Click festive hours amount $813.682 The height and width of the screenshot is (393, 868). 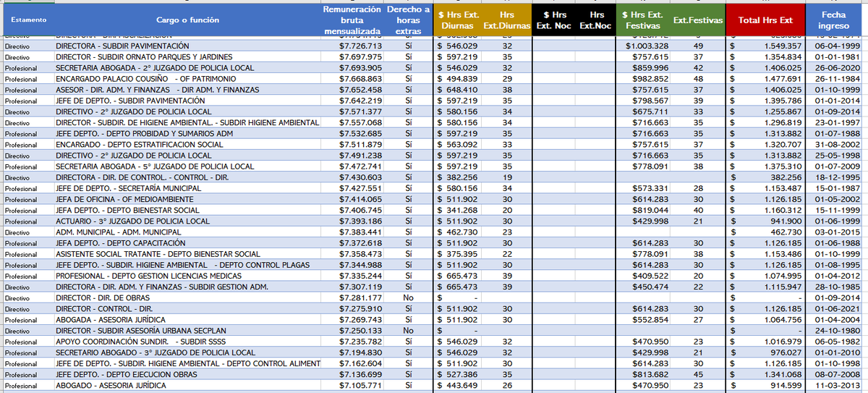pyautogui.click(x=650, y=374)
